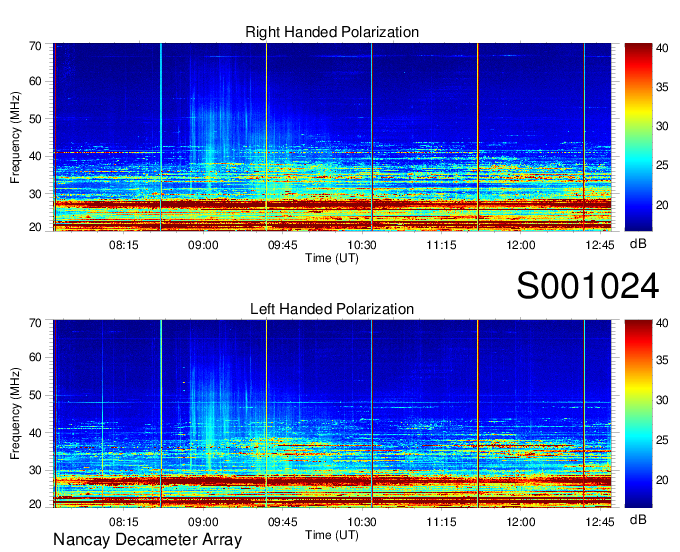Viewport: 680px width, 552px height.
Task: Click 09:45 tick on lower time axis
Action: [x=282, y=522]
